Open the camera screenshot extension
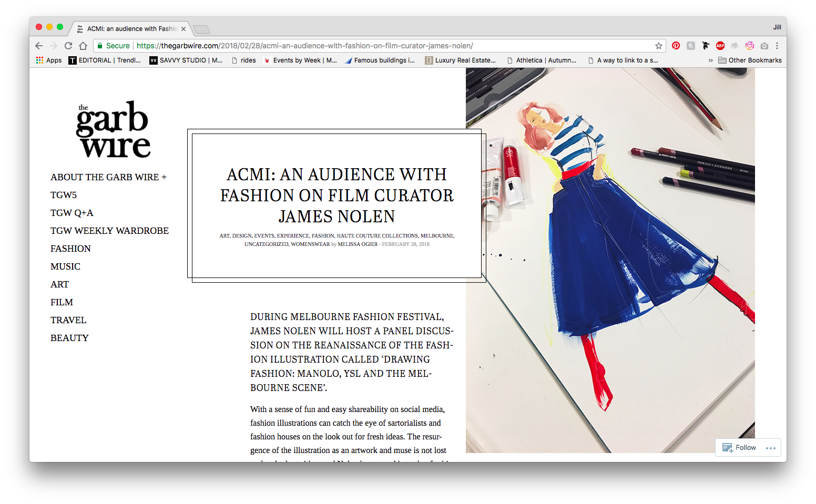816x504 pixels. click(x=764, y=46)
